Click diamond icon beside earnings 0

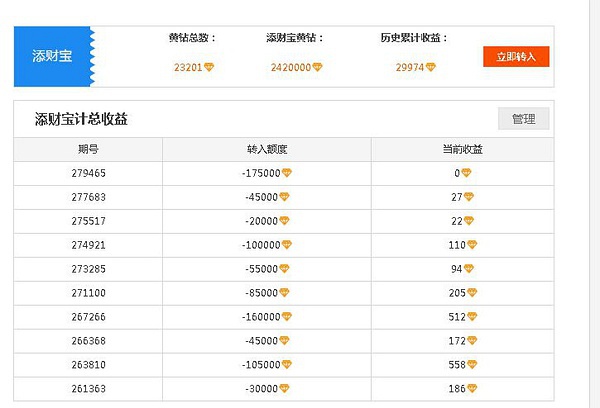tap(466, 173)
